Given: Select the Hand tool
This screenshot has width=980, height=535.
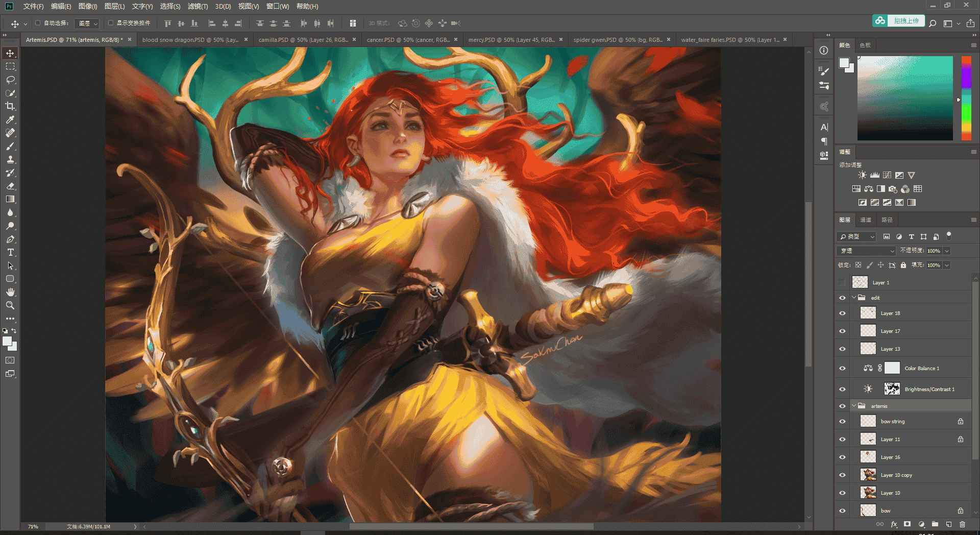Looking at the screenshot, I should click(10, 292).
